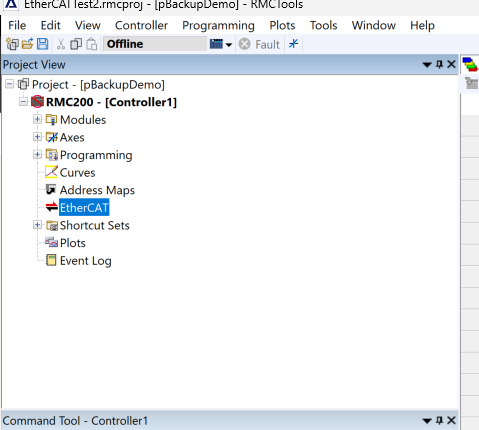Select the Programming tree item
This screenshot has width=479, height=430.
coord(96,155)
